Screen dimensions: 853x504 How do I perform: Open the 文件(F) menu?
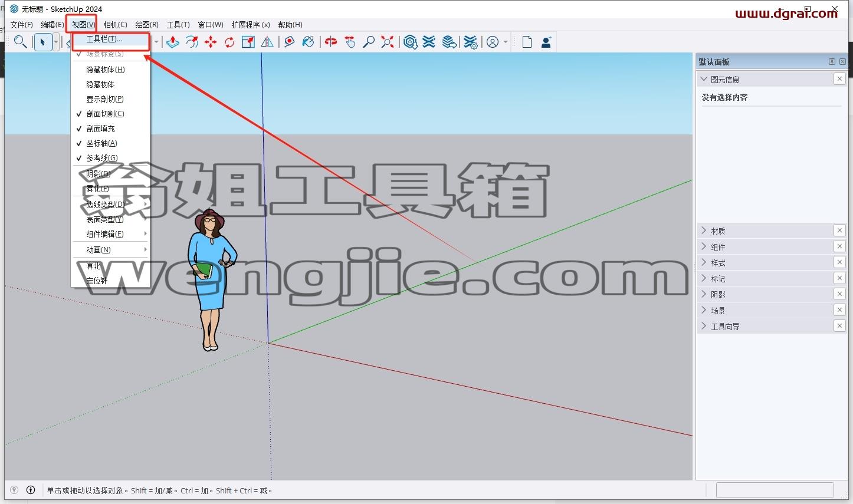22,25
